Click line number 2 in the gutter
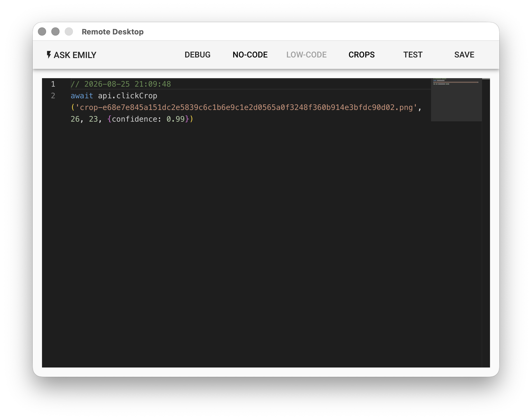The height and width of the screenshot is (420, 532). (x=53, y=96)
